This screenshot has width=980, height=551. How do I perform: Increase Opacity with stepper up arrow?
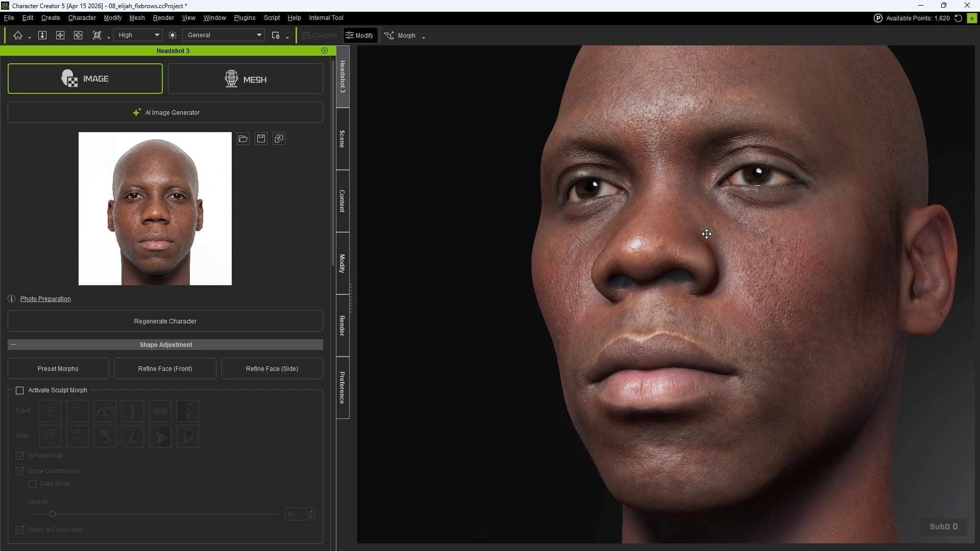point(311,511)
